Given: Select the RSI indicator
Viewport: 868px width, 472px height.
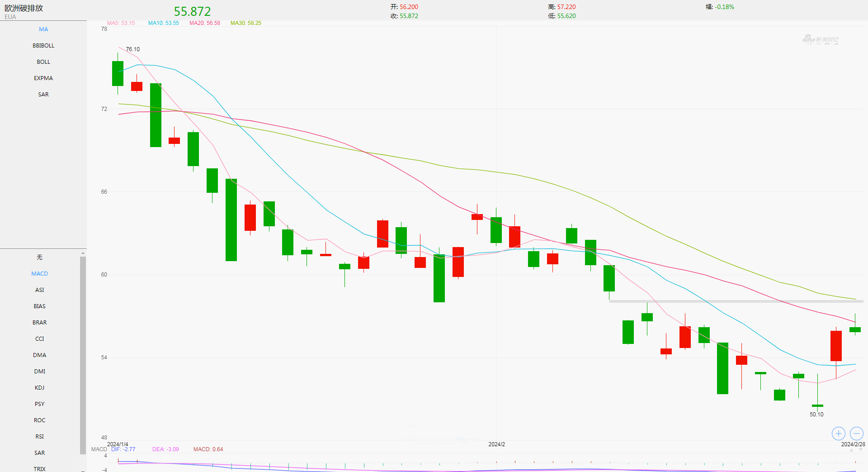Looking at the screenshot, I should coord(40,437).
